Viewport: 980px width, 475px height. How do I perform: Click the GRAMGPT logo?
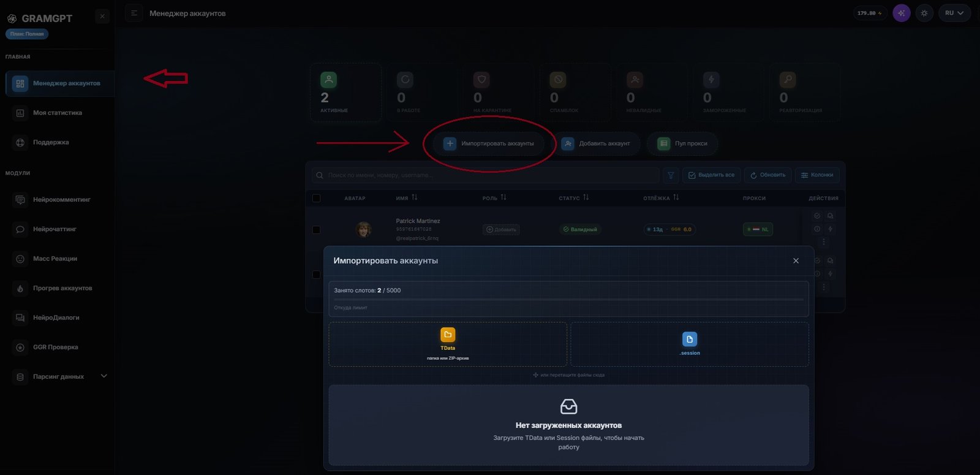pyautogui.click(x=40, y=18)
